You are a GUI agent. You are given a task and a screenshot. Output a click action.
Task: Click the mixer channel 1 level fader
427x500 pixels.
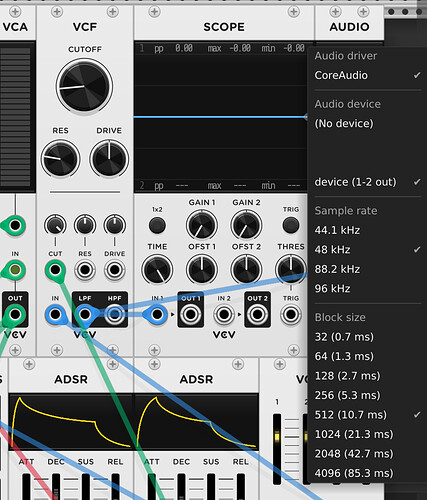tap(277, 449)
